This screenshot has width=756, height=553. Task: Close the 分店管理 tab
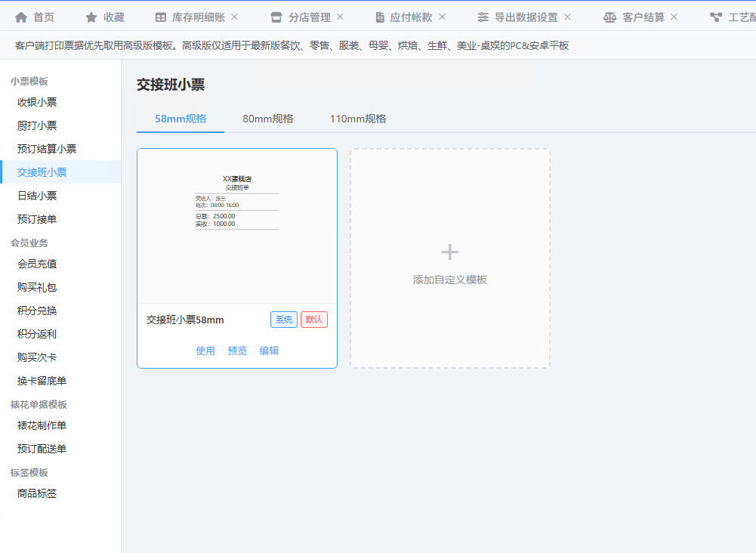(x=340, y=17)
